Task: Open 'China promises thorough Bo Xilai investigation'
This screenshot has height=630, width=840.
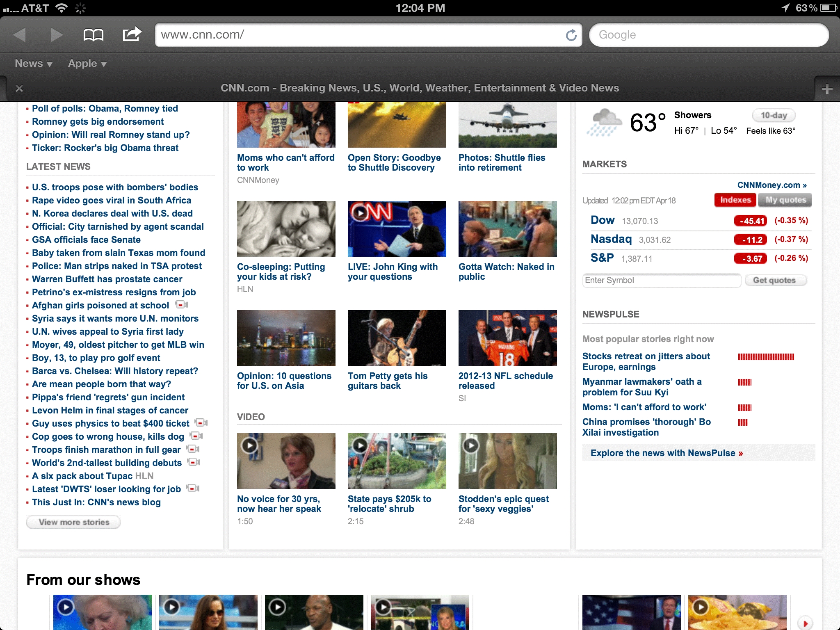Action: 646,427
